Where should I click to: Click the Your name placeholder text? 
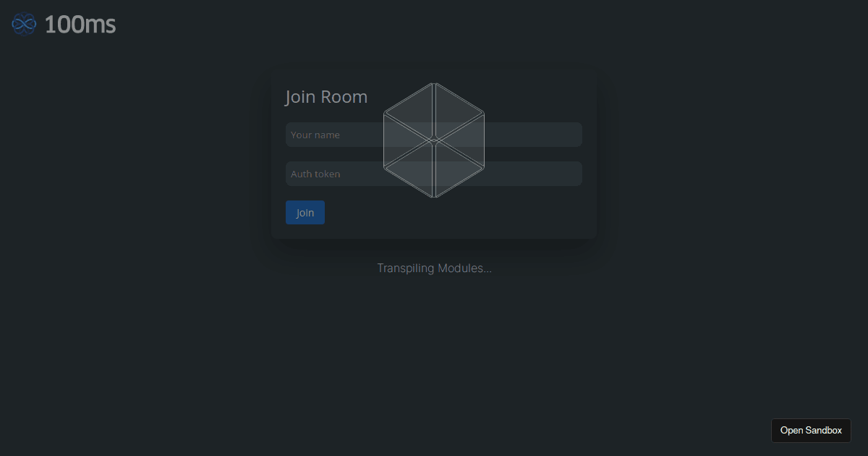(315, 135)
